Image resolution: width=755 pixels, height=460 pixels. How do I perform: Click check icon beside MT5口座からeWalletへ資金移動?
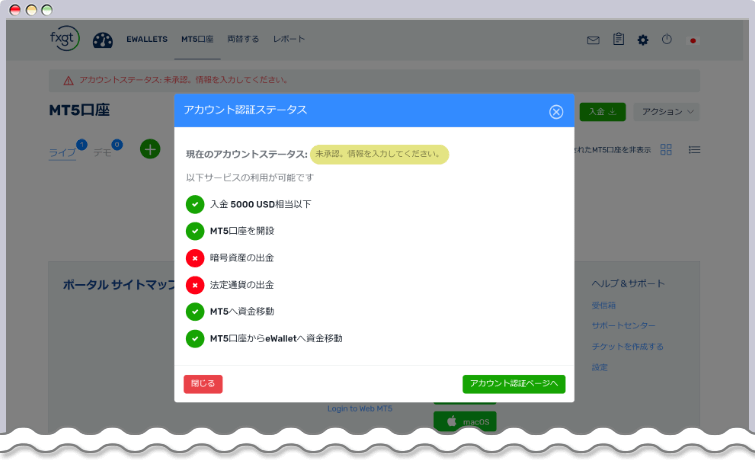coord(195,339)
